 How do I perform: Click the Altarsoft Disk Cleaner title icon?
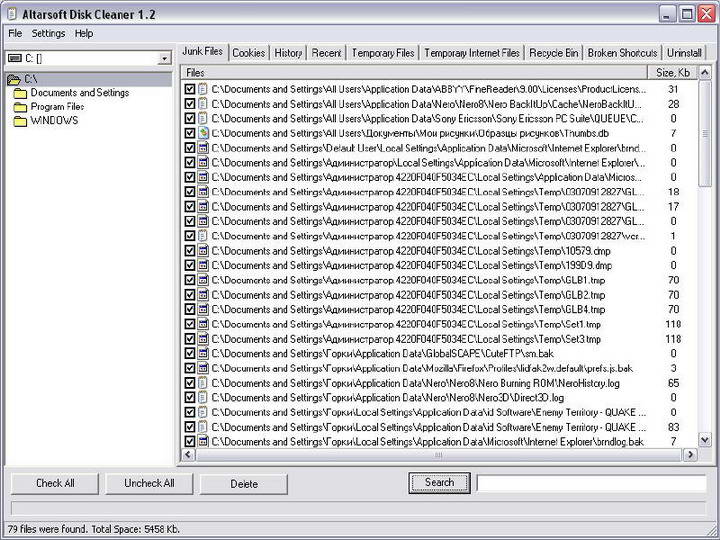point(12,14)
